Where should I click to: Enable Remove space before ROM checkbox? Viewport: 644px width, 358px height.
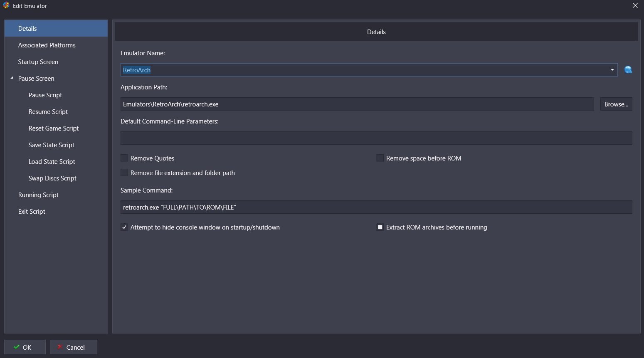[380, 158]
